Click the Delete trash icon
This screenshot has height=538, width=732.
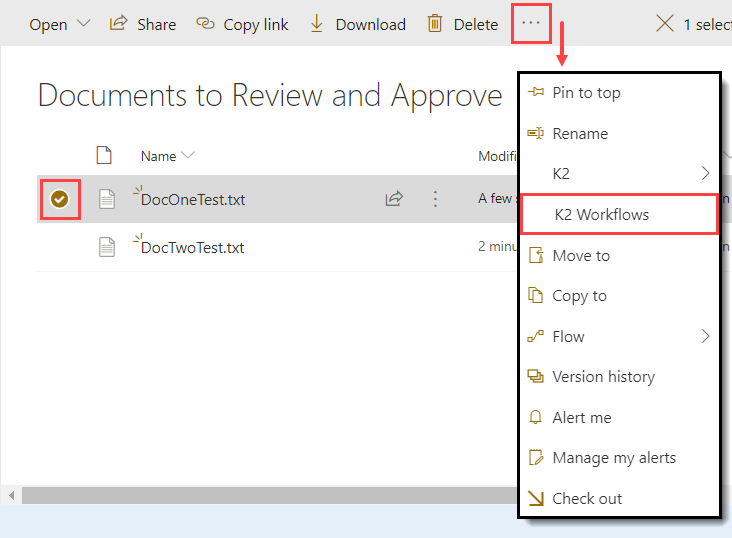click(x=435, y=24)
